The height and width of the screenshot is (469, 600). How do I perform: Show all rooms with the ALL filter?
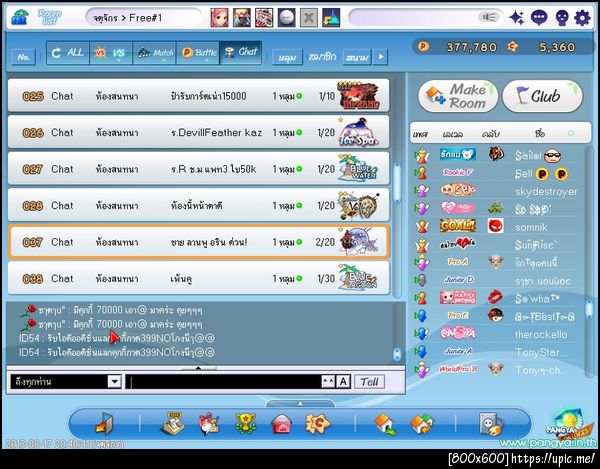coord(68,53)
